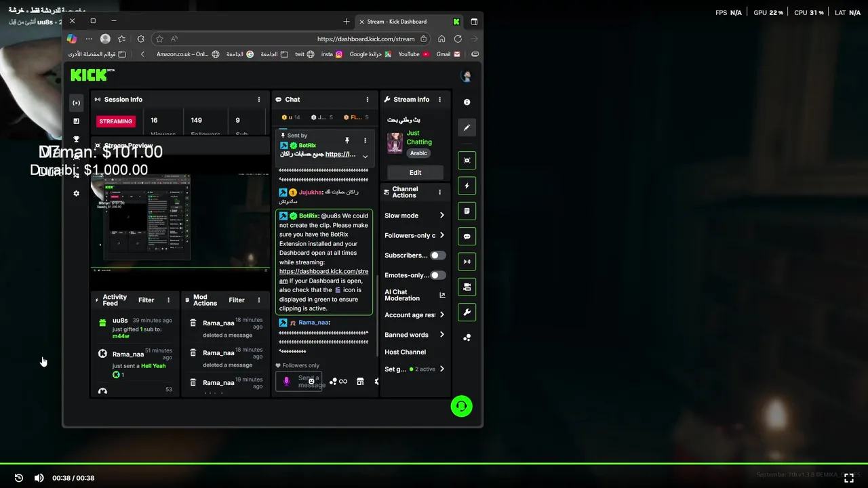Open pinned message options menu
Image resolution: width=868 pixels, height=488 pixels.
click(365, 140)
